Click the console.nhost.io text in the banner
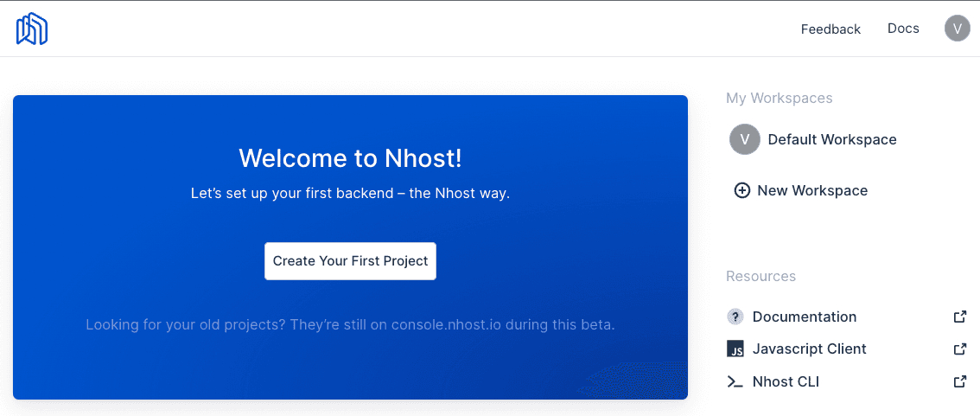 [446, 325]
